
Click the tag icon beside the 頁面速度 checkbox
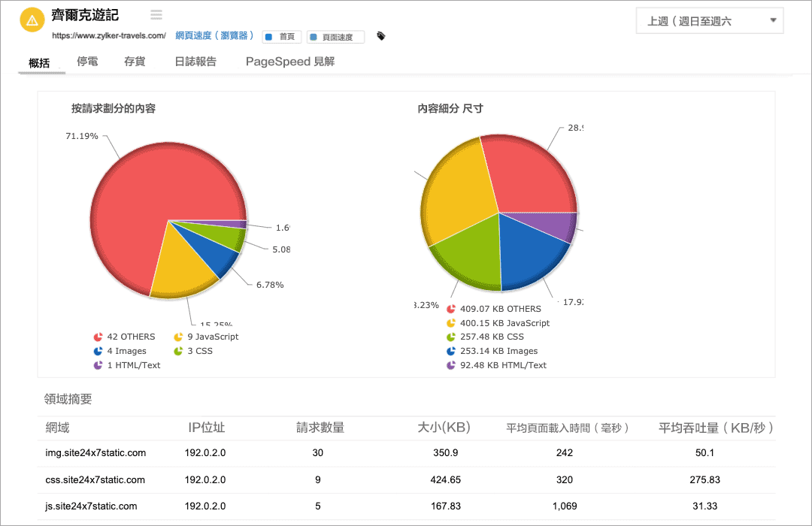tap(380, 35)
